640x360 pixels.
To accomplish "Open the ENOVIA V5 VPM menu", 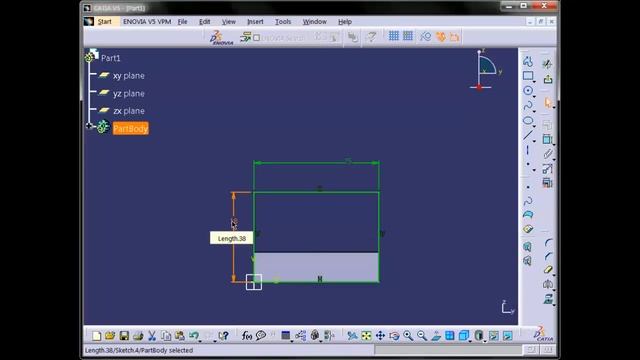I will [147, 22].
